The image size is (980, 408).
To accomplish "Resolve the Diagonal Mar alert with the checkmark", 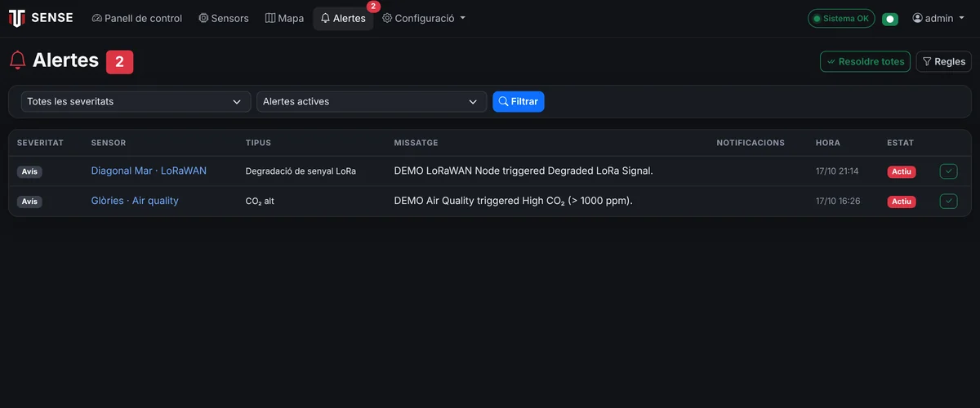I will tap(948, 171).
